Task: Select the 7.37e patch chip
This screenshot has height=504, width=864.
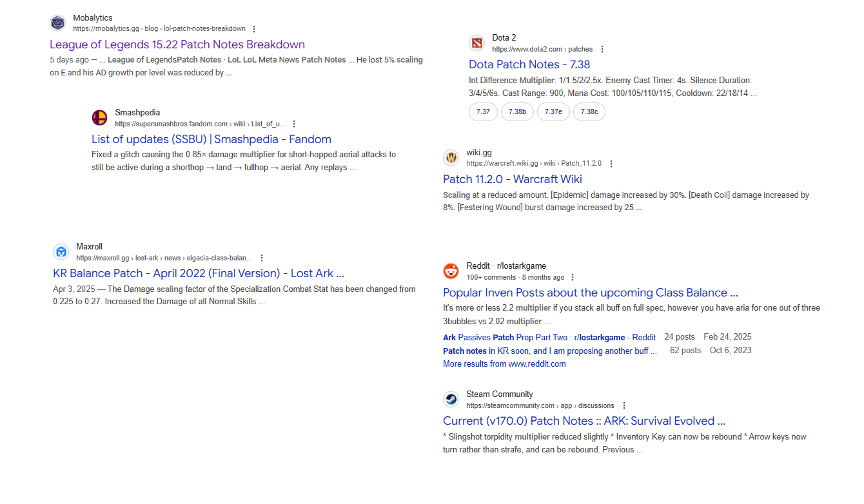Action: tap(553, 111)
